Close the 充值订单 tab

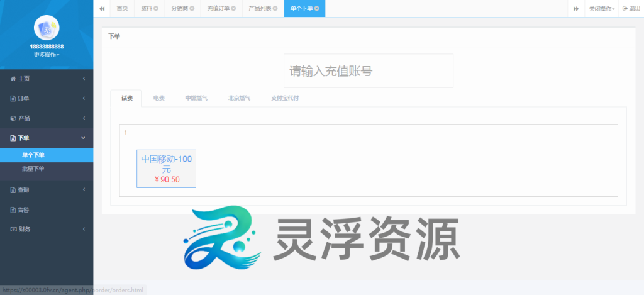(x=234, y=9)
